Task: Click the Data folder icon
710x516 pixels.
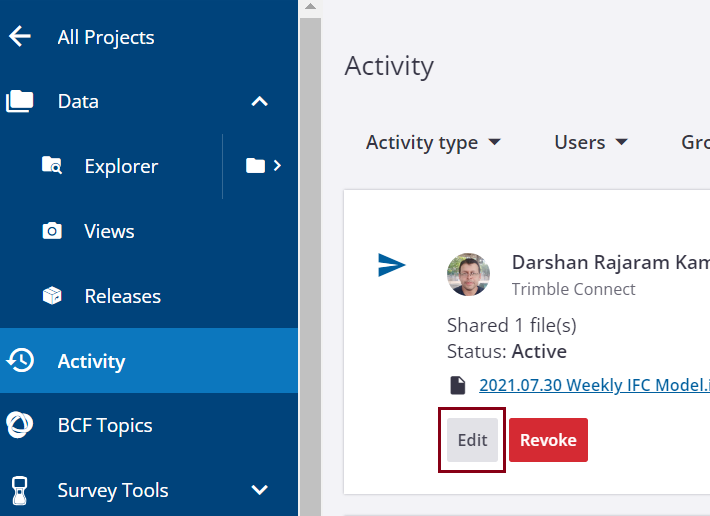Action: tap(20, 101)
